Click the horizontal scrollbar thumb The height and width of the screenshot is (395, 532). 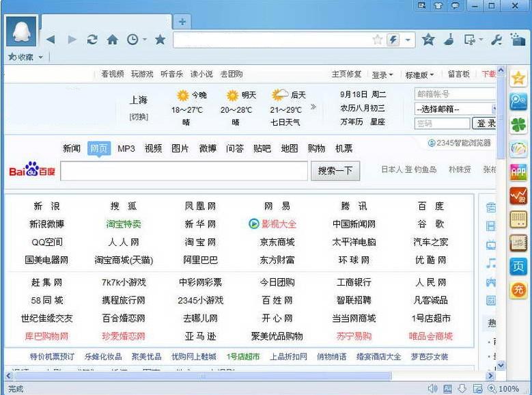203,376
